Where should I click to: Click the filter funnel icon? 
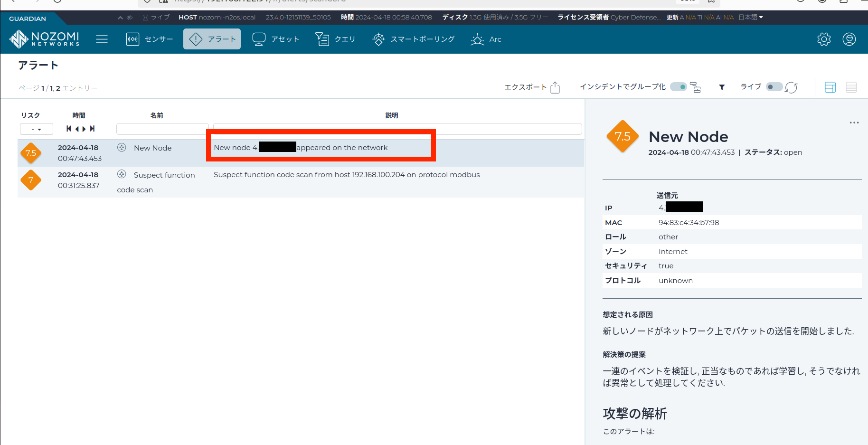click(722, 87)
